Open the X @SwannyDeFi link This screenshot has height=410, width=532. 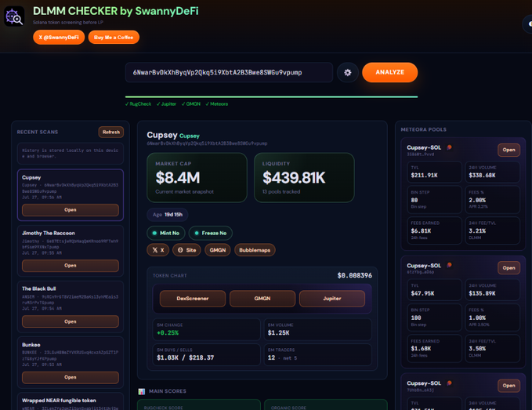click(x=59, y=38)
